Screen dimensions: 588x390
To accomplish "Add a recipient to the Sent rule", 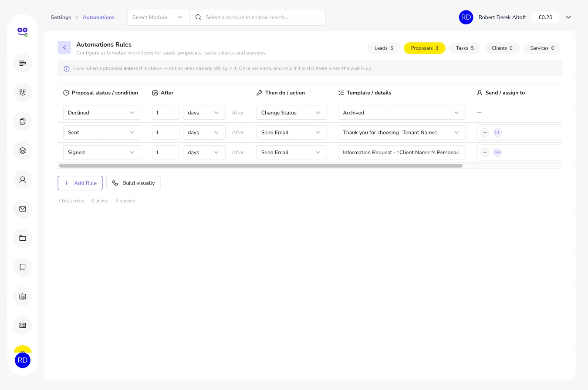I will click(x=485, y=132).
